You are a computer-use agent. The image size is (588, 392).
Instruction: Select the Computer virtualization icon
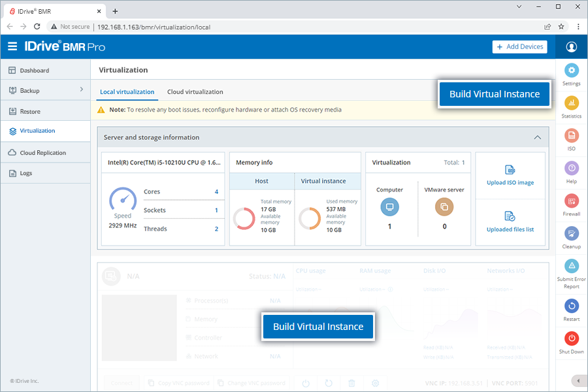click(389, 207)
